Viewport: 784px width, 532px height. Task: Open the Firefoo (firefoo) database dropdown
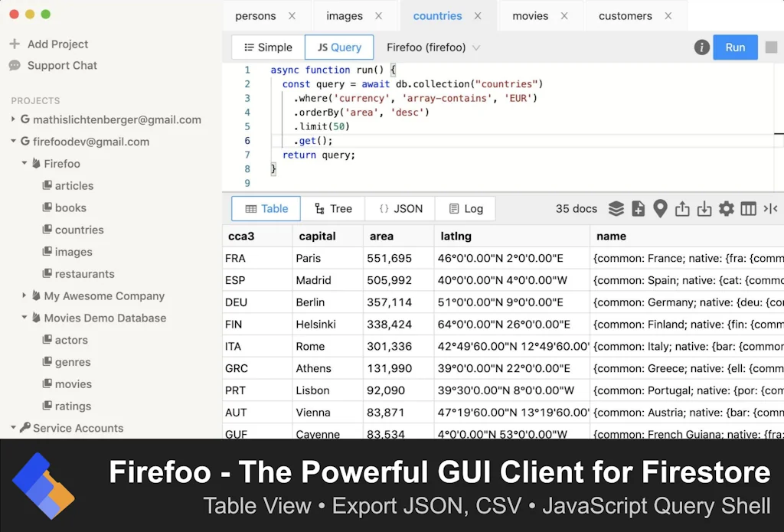pyautogui.click(x=433, y=47)
